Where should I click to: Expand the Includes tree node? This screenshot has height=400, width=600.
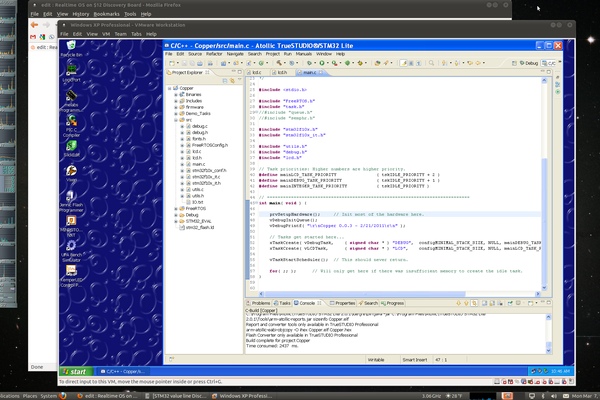tap(176, 101)
